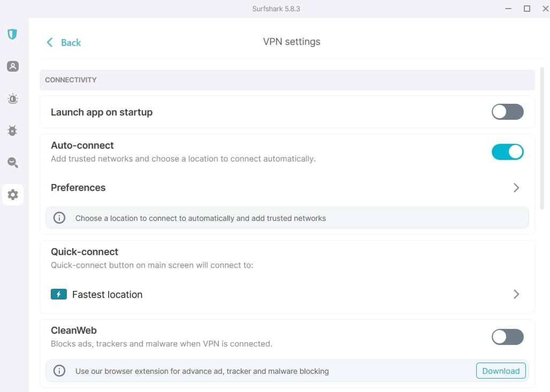This screenshot has width=550, height=392.
Task: Click the Surfshark 5.8.3 window title
Action: point(276,9)
